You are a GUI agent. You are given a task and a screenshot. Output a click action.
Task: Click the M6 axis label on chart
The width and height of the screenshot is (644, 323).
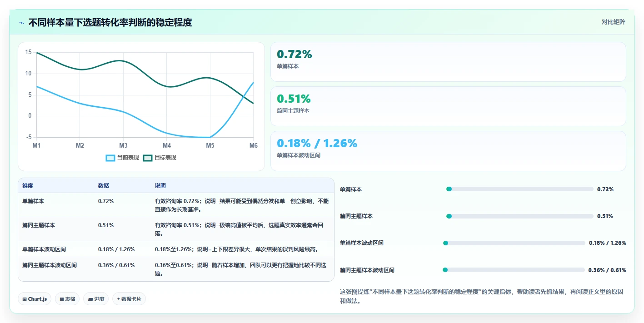coord(254,145)
